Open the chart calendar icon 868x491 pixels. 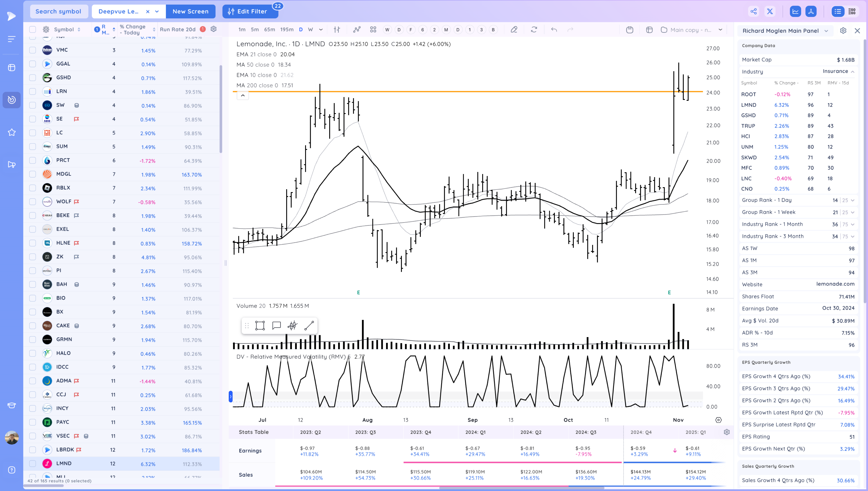coord(629,30)
